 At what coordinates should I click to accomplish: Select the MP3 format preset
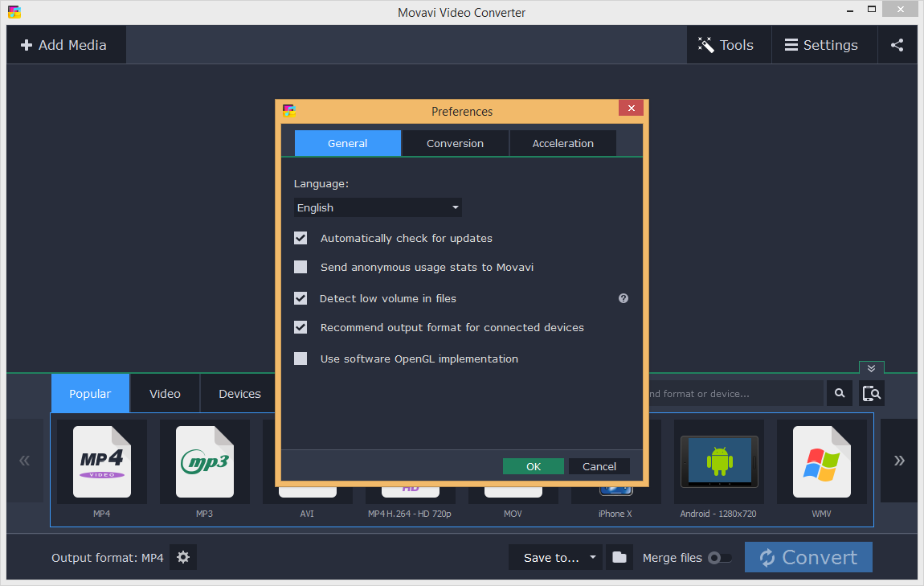point(205,462)
